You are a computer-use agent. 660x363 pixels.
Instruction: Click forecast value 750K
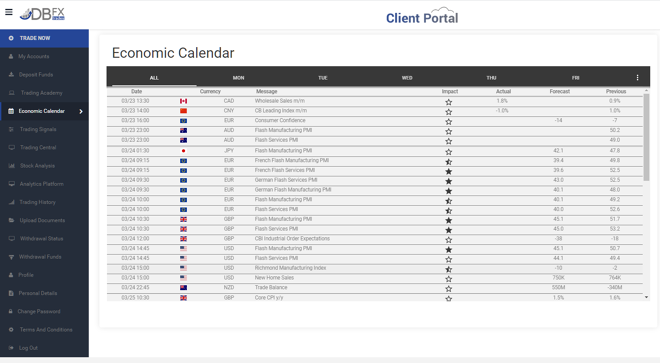tap(558, 278)
